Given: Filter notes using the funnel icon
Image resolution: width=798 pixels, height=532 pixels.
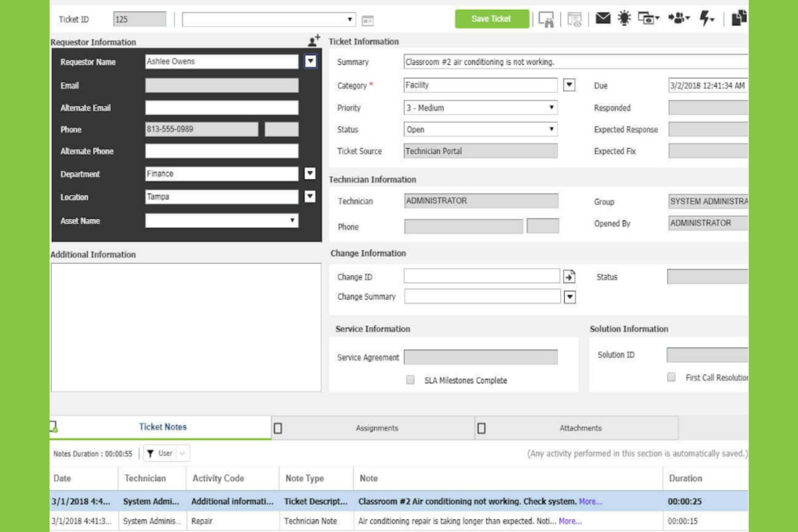Looking at the screenshot, I should pyautogui.click(x=151, y=453).
